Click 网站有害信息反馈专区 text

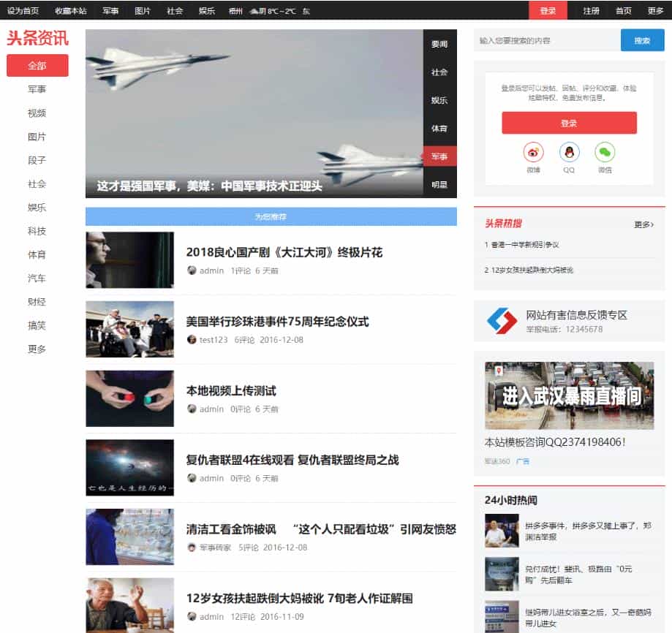click(x=577, y=315)
